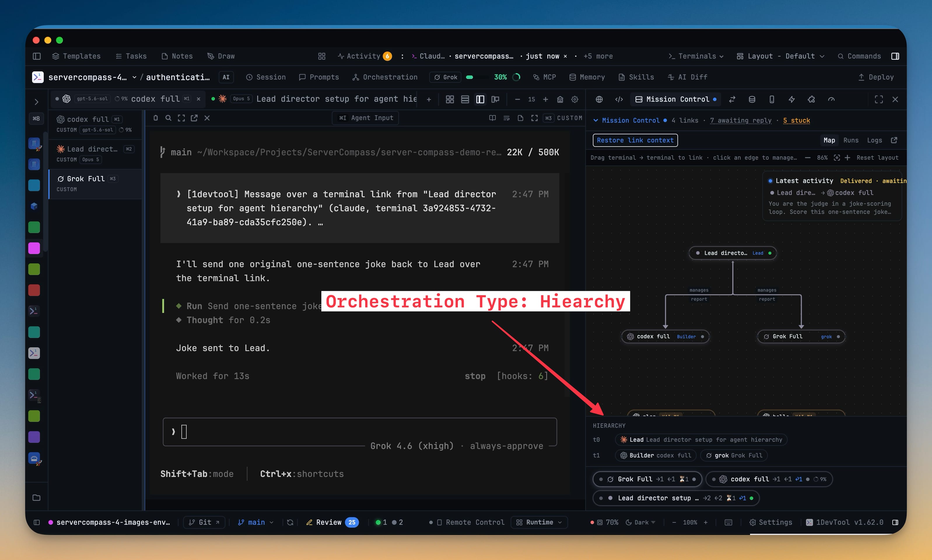
Task: Click the 7 awaiting reply link
Action: [x=740, y=120]
